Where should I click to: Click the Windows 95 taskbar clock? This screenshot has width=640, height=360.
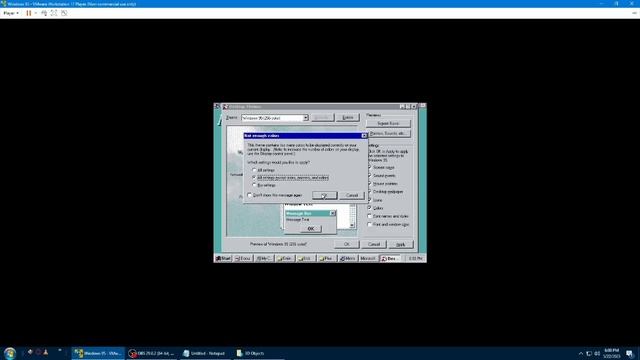coord(416,258)
